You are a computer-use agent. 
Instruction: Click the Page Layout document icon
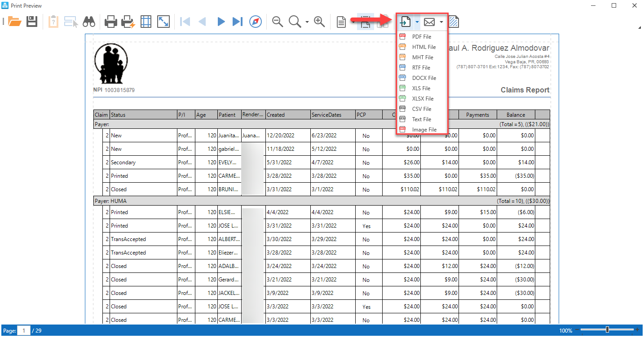click(x=341, y=22)
